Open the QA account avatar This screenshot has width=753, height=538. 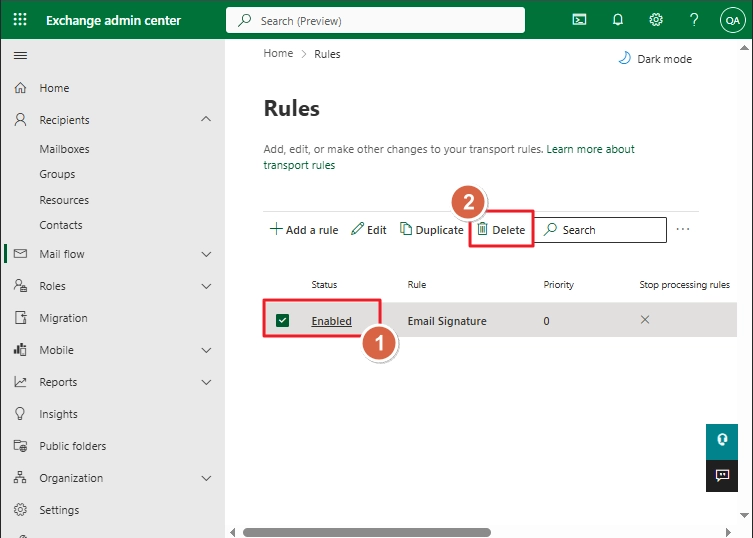(732, 20)
